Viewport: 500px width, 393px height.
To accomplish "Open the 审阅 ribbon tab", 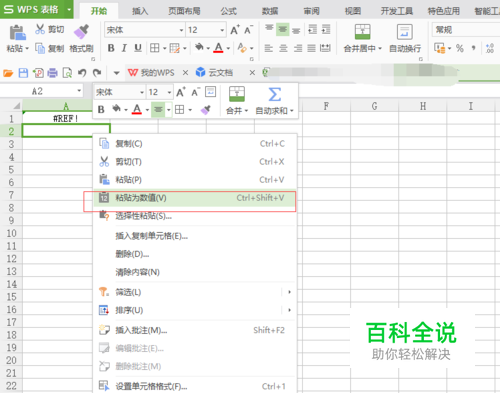I will coord(311,11).
